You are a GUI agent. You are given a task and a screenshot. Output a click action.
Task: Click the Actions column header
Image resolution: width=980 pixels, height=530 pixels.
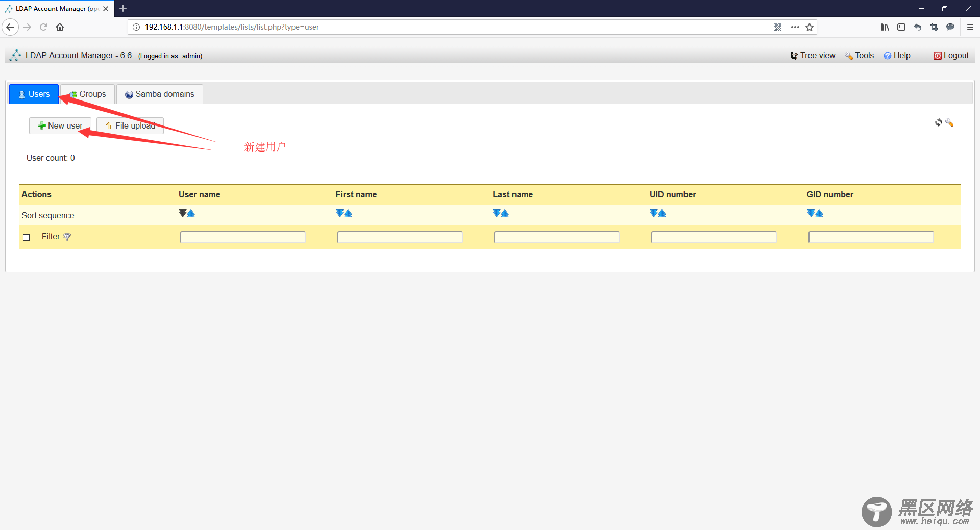tap(36, 194)
